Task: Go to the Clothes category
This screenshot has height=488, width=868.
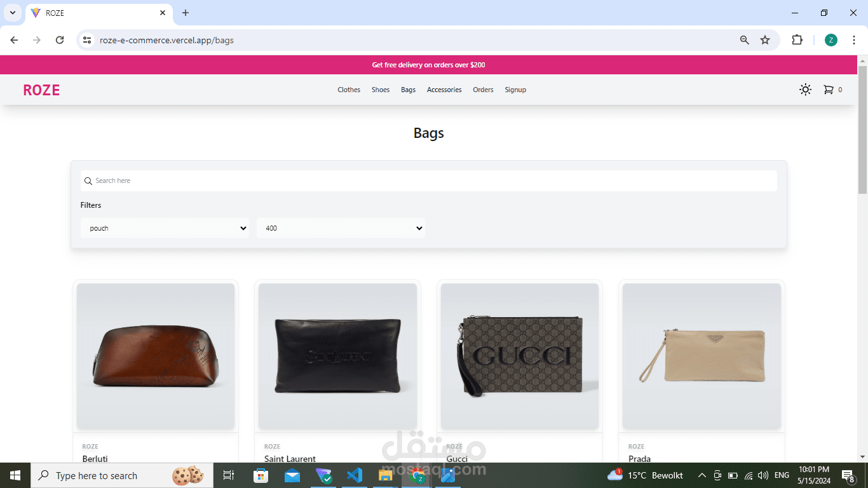Action: click(349, 90)
